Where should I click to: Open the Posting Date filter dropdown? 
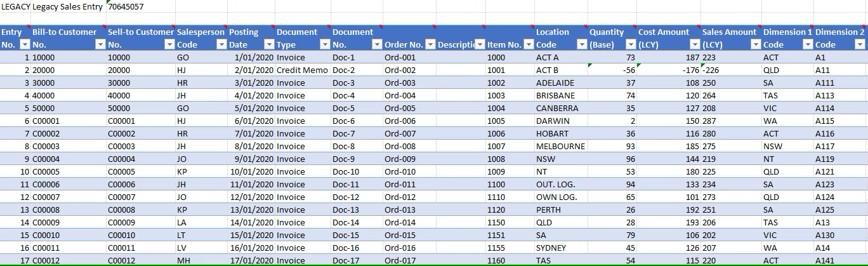pos(269,44)
